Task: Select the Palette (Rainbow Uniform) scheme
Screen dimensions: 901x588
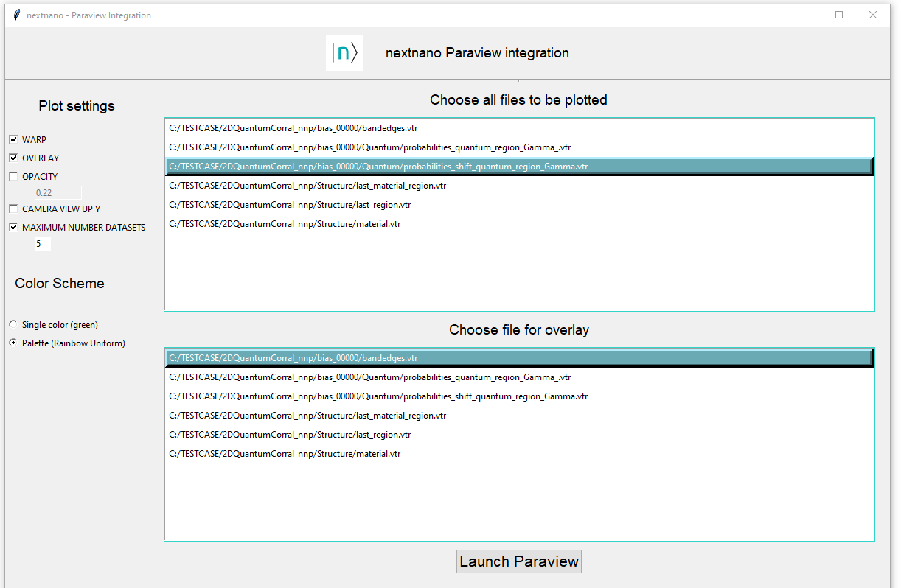Action: (13, 343)
